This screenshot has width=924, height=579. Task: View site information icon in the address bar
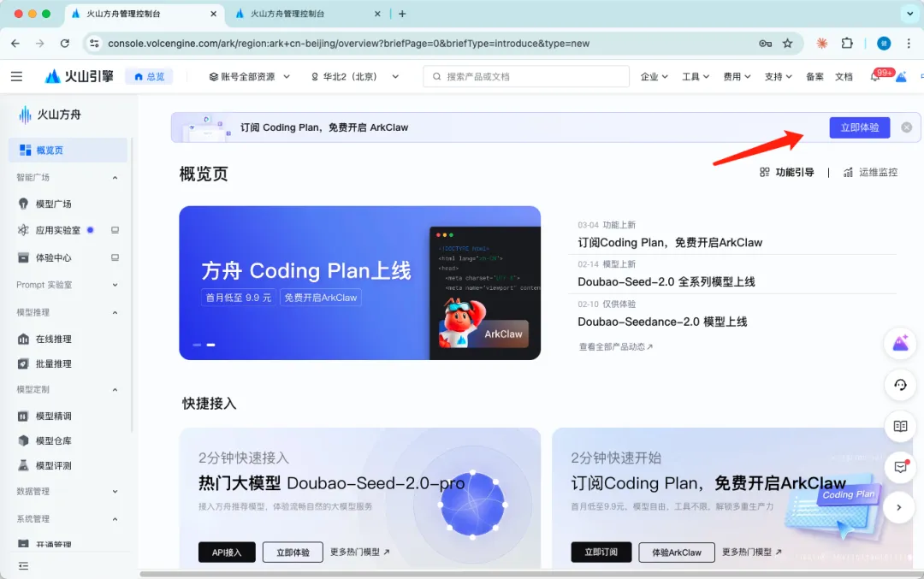(x=94, y=43)
